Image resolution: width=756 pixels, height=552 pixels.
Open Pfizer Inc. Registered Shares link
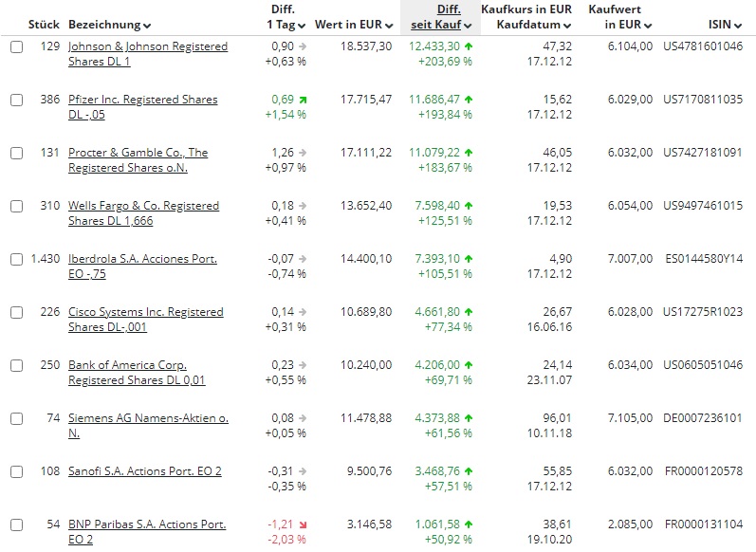tap(142, 106)
